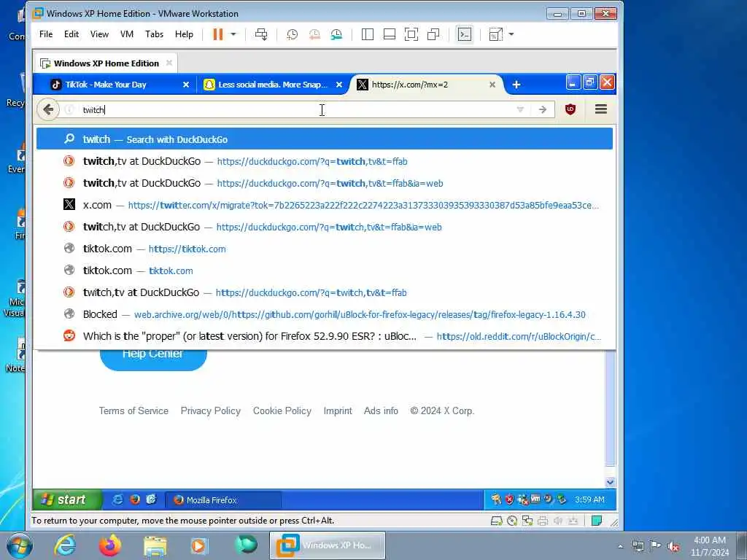Open the Cookie Policy link
747x560 pixels.
[282, 411]
